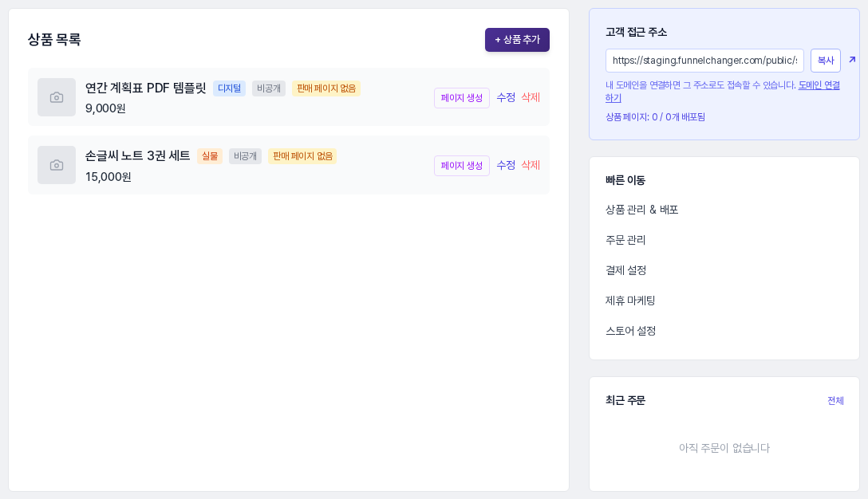868x499 pixels.
Task: Open 결제 설정 quick link
Action: click(x=626, y=270)
